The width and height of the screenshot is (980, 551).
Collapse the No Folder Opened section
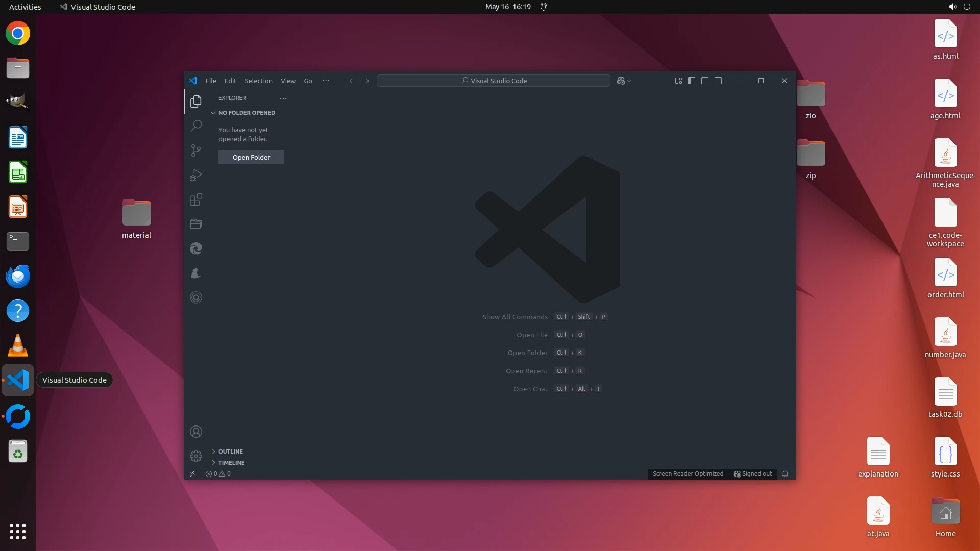pos(246,113)
